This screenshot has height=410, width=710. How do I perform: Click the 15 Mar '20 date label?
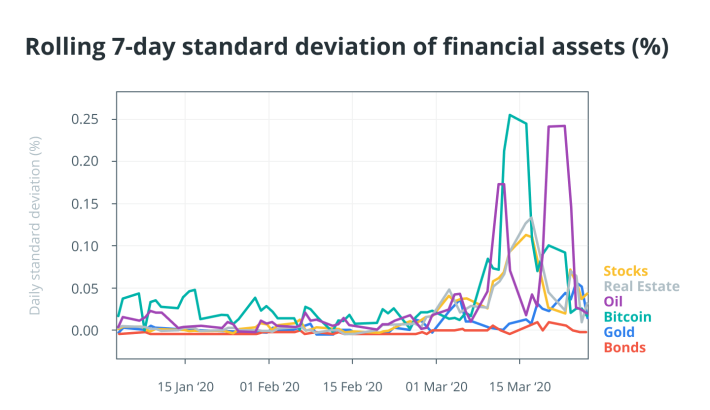pos(520,387)
